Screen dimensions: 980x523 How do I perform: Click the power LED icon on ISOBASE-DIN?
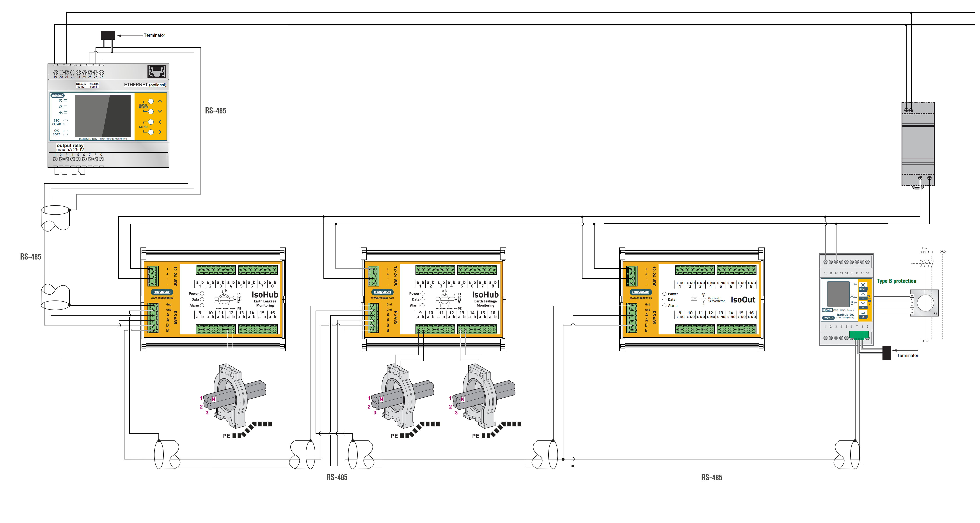(x=60, y=100)
